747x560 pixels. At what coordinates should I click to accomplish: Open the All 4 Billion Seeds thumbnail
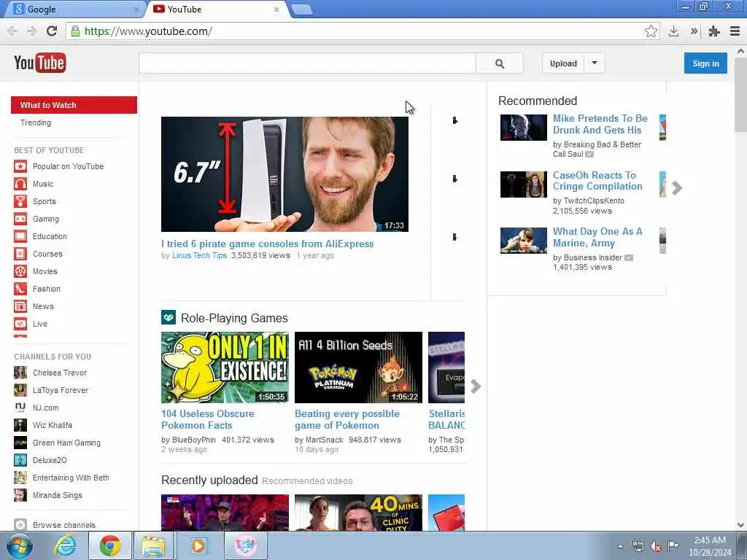click(358, 367)
